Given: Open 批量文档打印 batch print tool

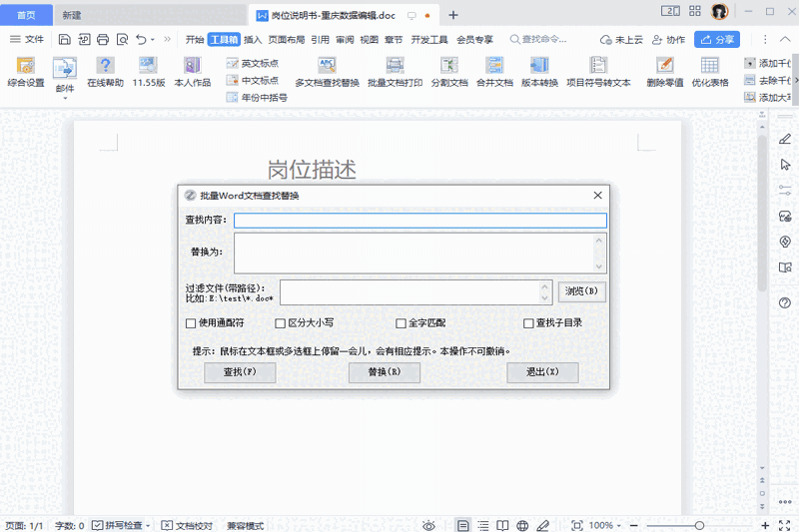Looking at the screenshot, I should click(395, 72).
